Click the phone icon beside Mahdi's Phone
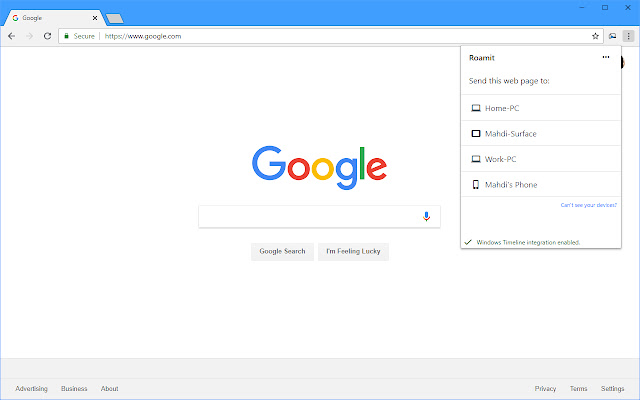 pyautogui.click(x=476, y=184)
